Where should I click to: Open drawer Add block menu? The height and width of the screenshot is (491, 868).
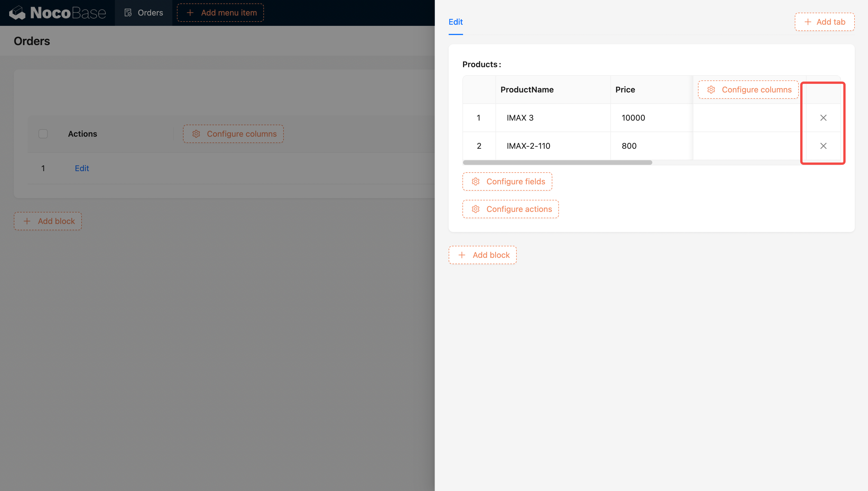[x=482, y=255]
